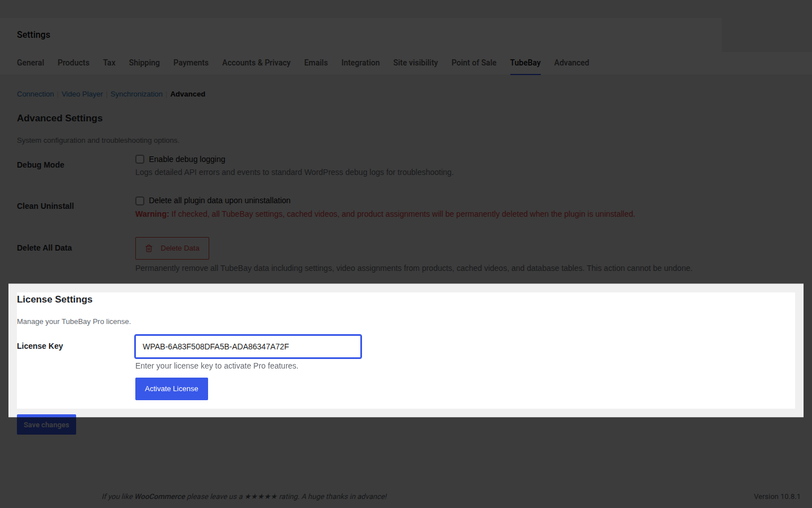Click 'Manage your TubeBay Pro license.' text
Screen dimensions: 812x508
[74, 322]
